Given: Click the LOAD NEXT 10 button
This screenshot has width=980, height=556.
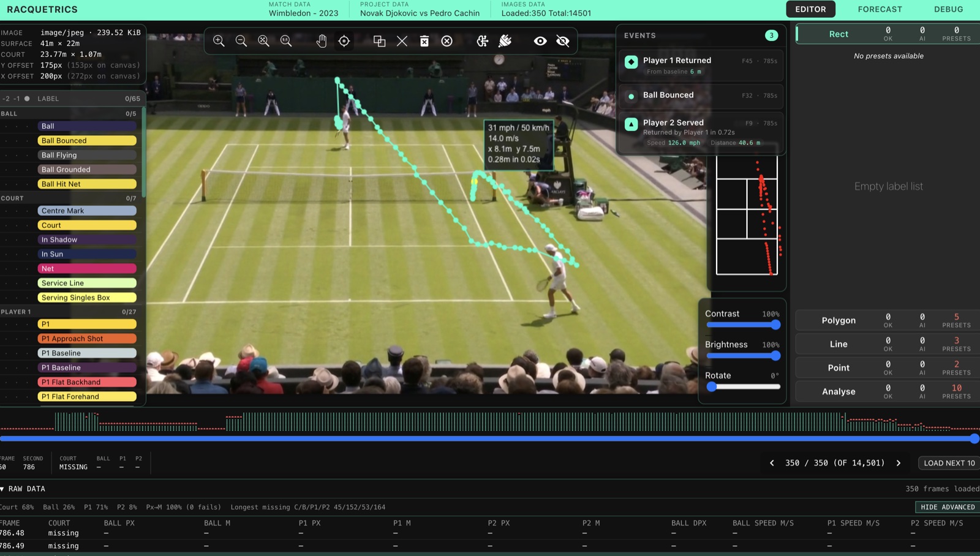Looking at the screenshot, I should (x=949, y=463).
